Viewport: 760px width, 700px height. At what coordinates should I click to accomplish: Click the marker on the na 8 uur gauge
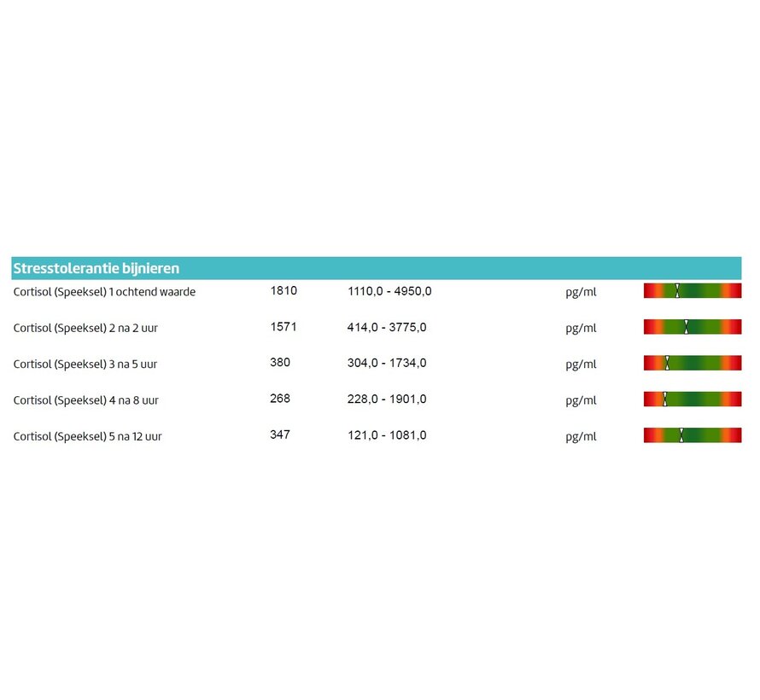664,399
